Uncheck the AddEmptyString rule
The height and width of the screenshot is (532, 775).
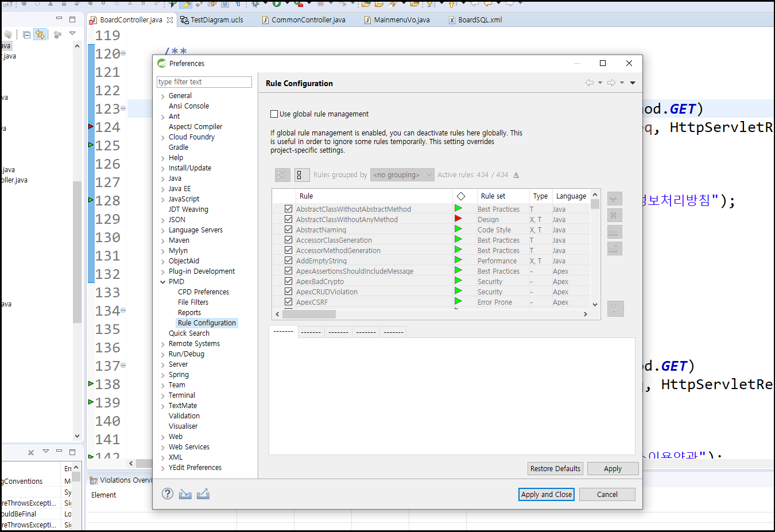(288, 261)
